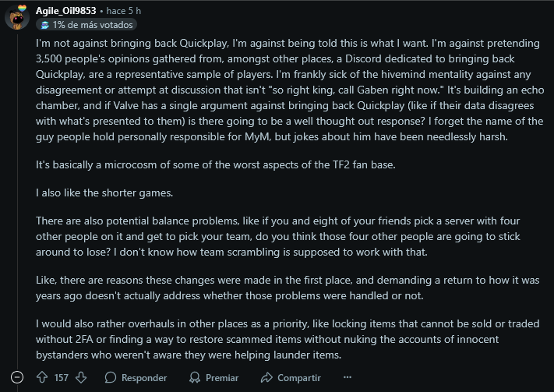Click the Agile_Oil9853 username link
The image size is (554, 392).
[65, 11]
